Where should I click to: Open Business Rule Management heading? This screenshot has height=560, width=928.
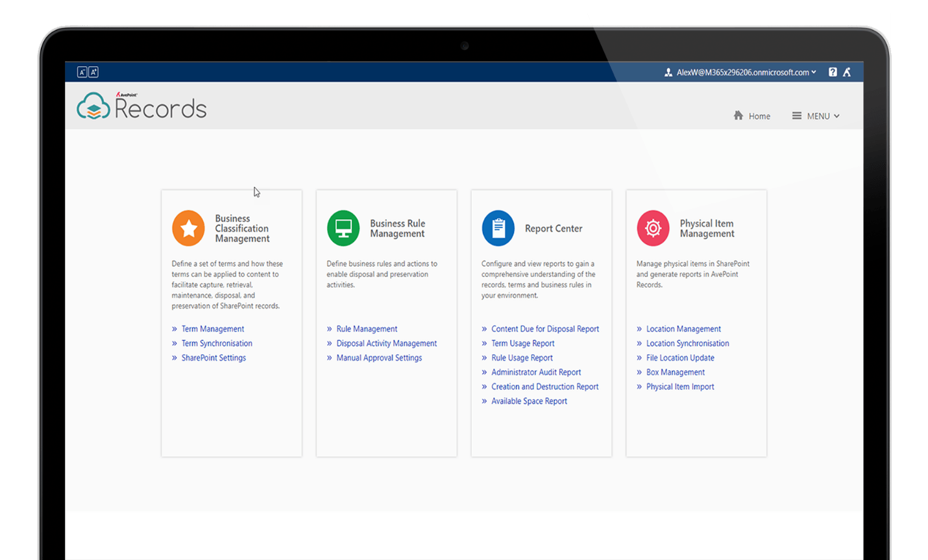click(x=398, y=228)
